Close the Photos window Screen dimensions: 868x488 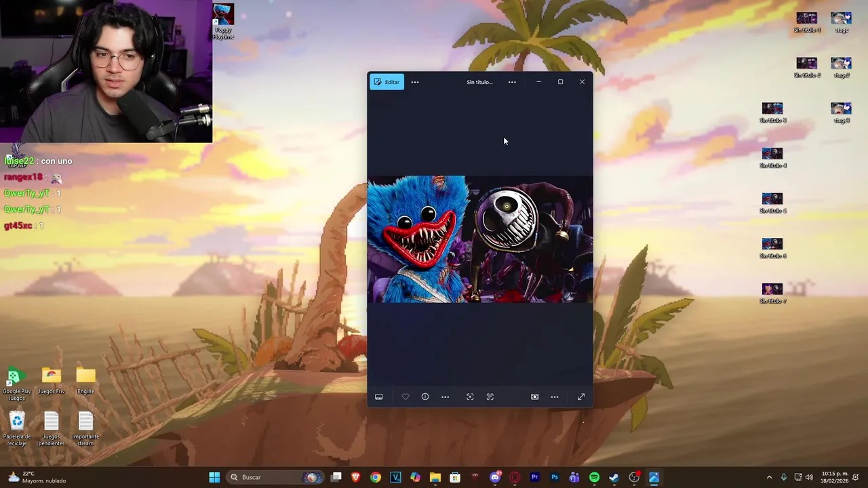tap(582, 82)
